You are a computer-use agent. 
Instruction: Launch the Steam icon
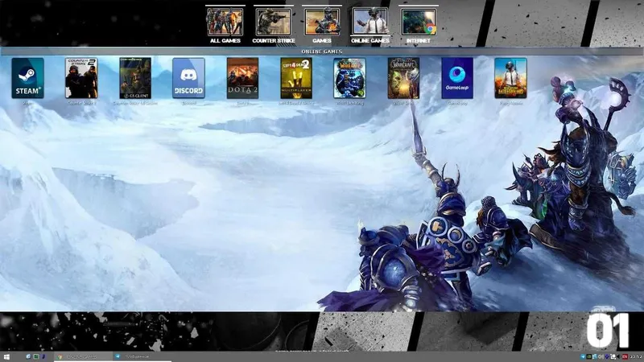(x=27, y=78)
